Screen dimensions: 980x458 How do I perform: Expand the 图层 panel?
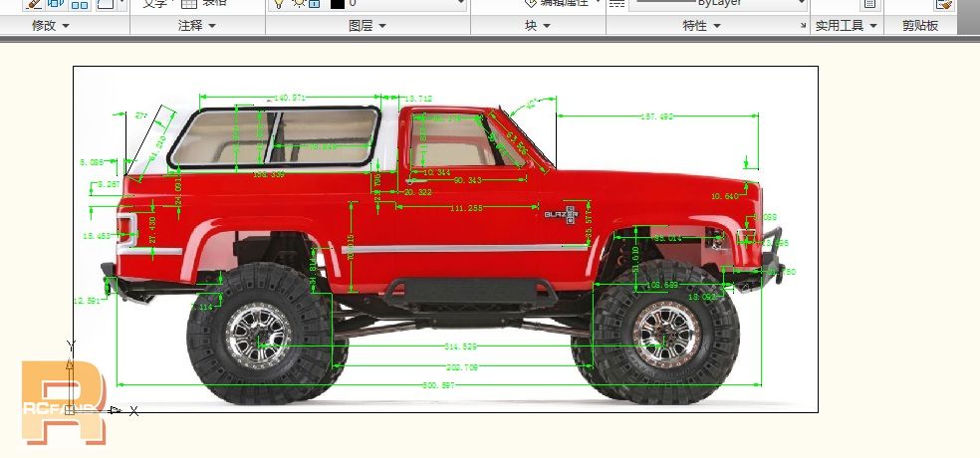point(367,26)
